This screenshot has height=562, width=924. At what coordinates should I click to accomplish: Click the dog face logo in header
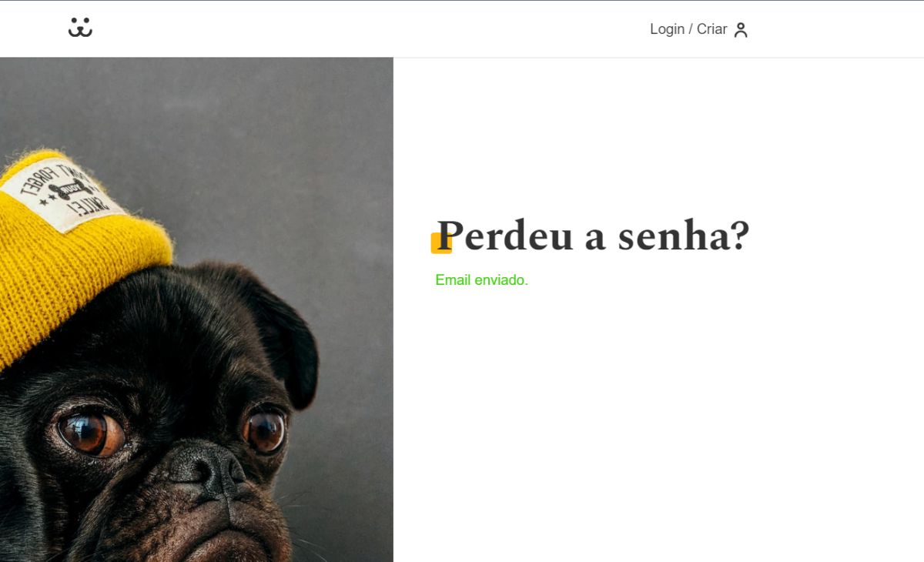click(x=80, y=28)
